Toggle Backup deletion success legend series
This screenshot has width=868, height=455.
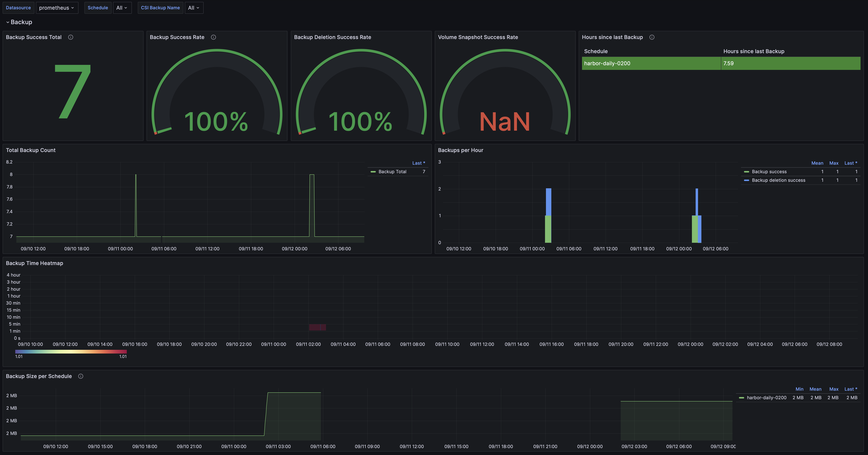tap(778, 180)
